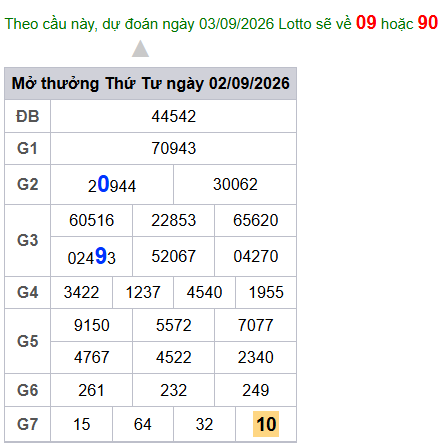The width and height of the screenshot is (446, 447).
Task: Click the highlighted G7 number 10
Action: [266, 424]
